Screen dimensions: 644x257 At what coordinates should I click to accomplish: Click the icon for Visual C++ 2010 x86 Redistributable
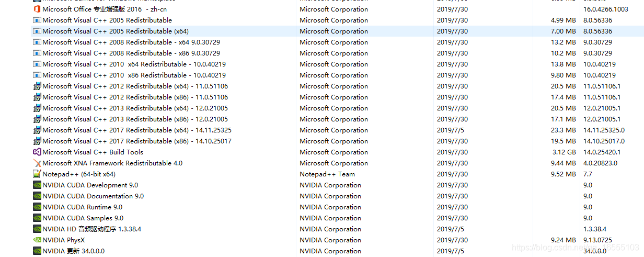(x=37, y=75)
